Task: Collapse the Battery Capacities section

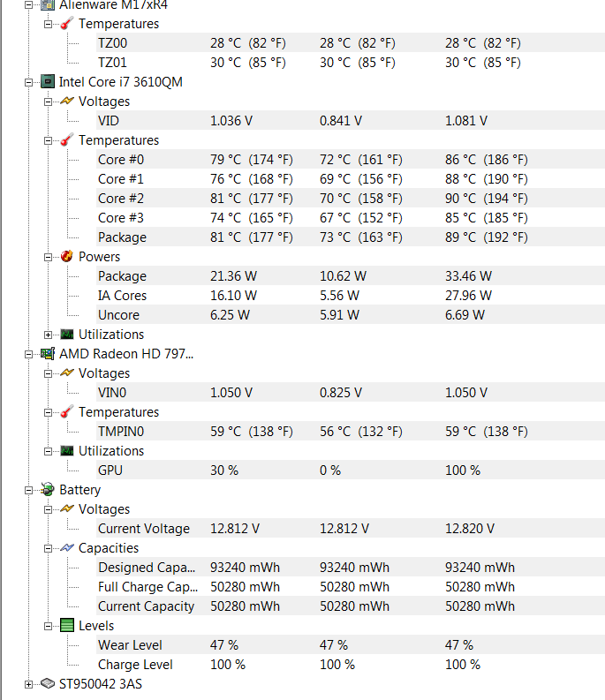Action: [48, 548]
